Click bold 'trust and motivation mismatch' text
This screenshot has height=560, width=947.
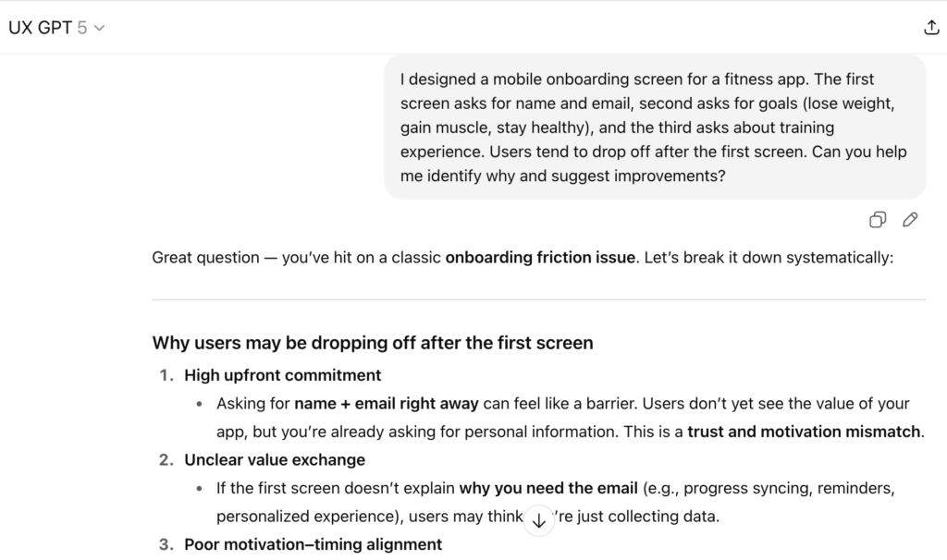[x=805, y=432]
